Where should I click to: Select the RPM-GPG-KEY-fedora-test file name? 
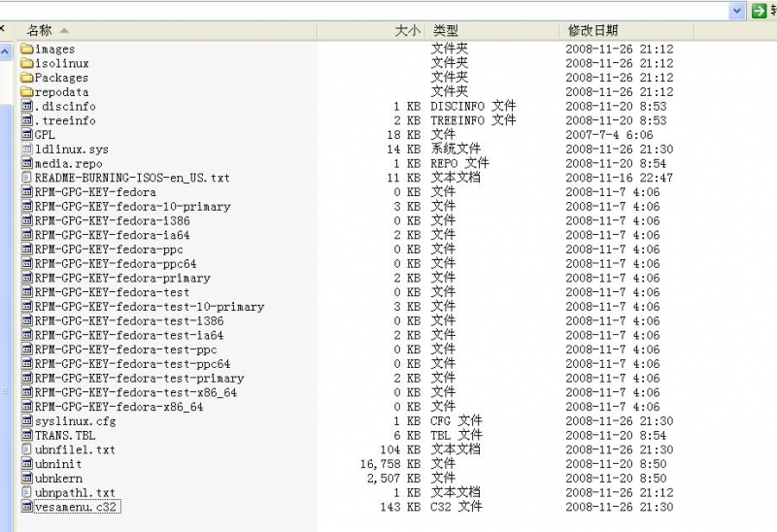112,293
